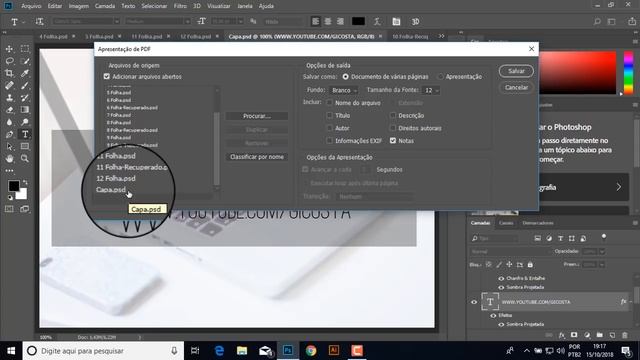Select Apresentação save option
Image resolution: width=640 pixels, height=360 pixels.
point(440,76)
